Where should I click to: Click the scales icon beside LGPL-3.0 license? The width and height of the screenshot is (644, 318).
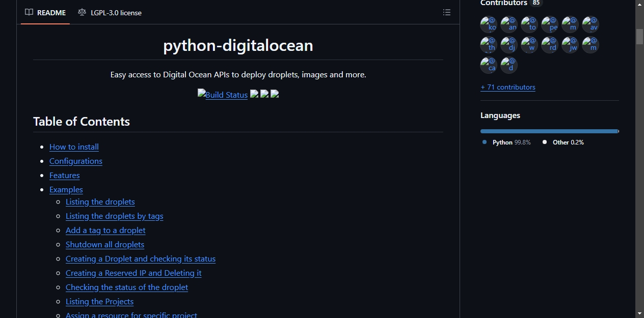point(82,12)
